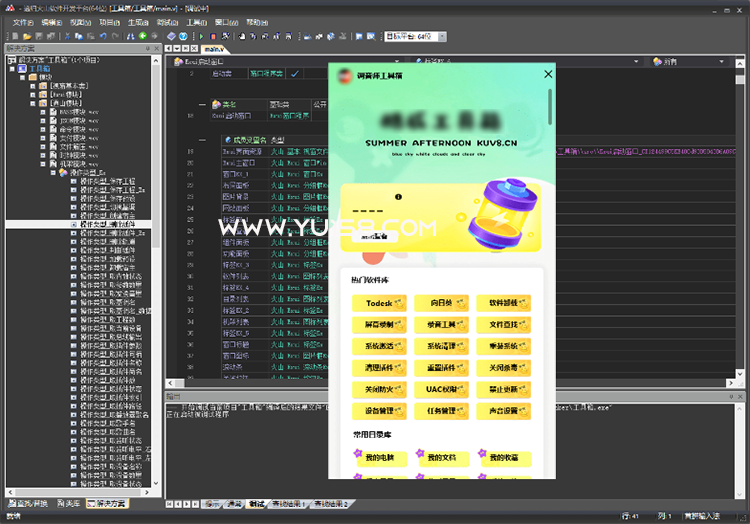Open the UAC权限 tool button
Screen dimensions: 750x524
point(441,389)
